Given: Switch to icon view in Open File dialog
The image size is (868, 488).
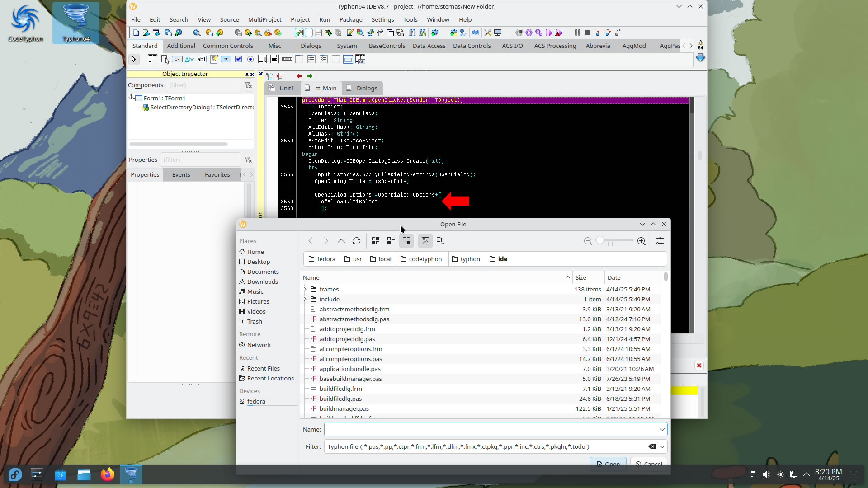Looking at the screenshot, I should (x=376, y=241).
